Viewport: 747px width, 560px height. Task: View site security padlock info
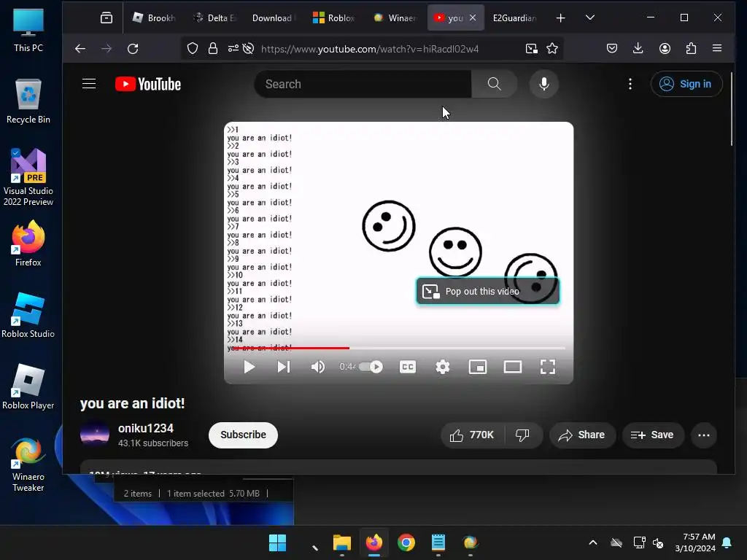tap(213, 49)
